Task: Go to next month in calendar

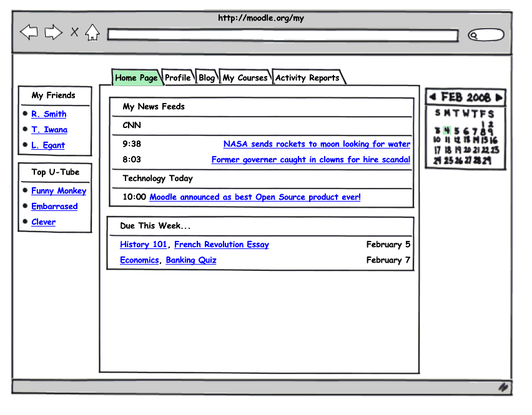Action: [499, 97]
